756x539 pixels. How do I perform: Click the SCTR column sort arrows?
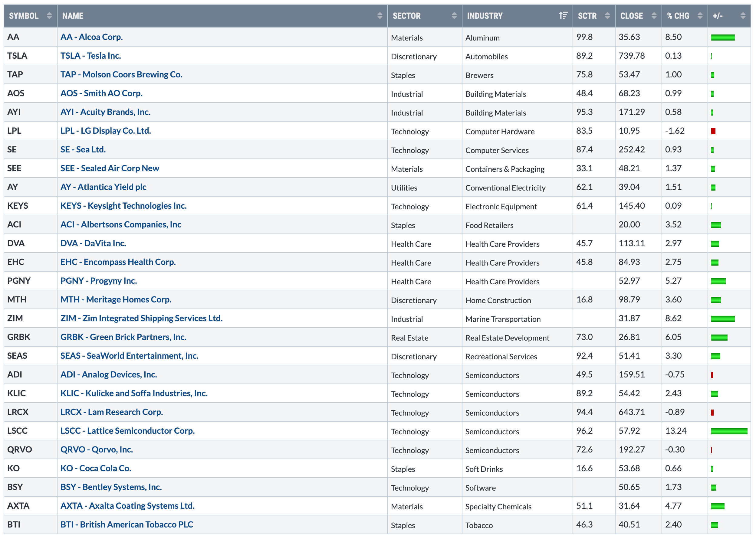click(607, 16)
